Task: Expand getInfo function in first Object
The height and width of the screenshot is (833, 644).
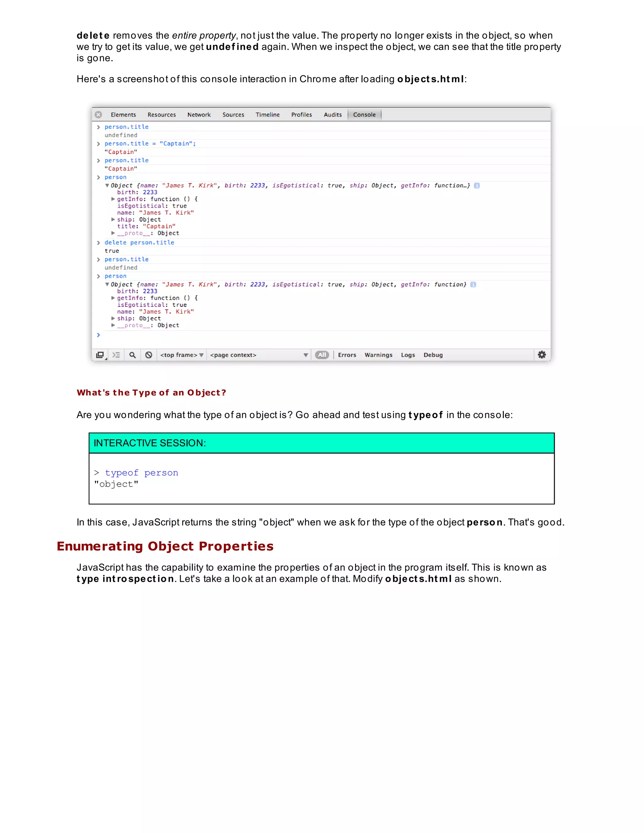Action: (x=113, y=199)
